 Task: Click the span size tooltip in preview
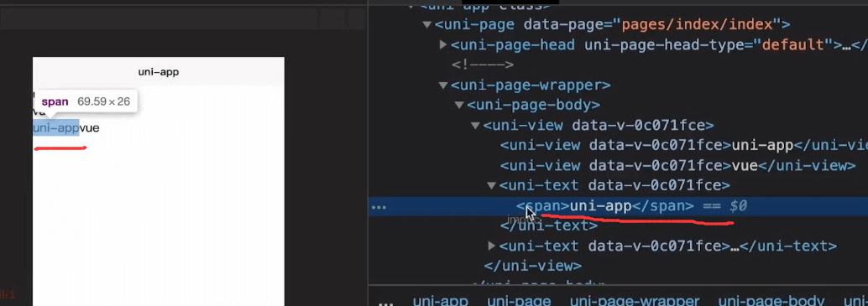pos(86,101)
